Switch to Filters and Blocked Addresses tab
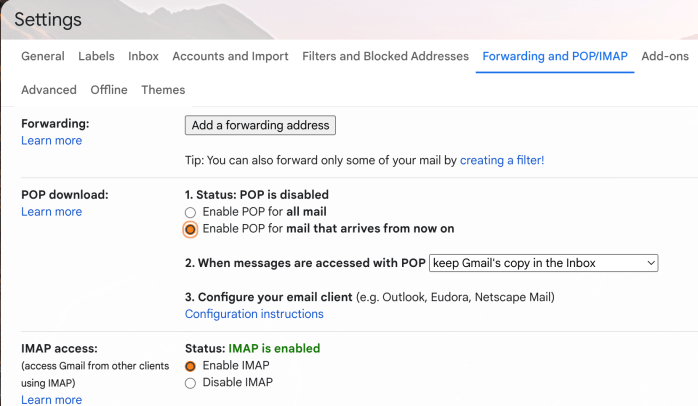 (385, 57)
